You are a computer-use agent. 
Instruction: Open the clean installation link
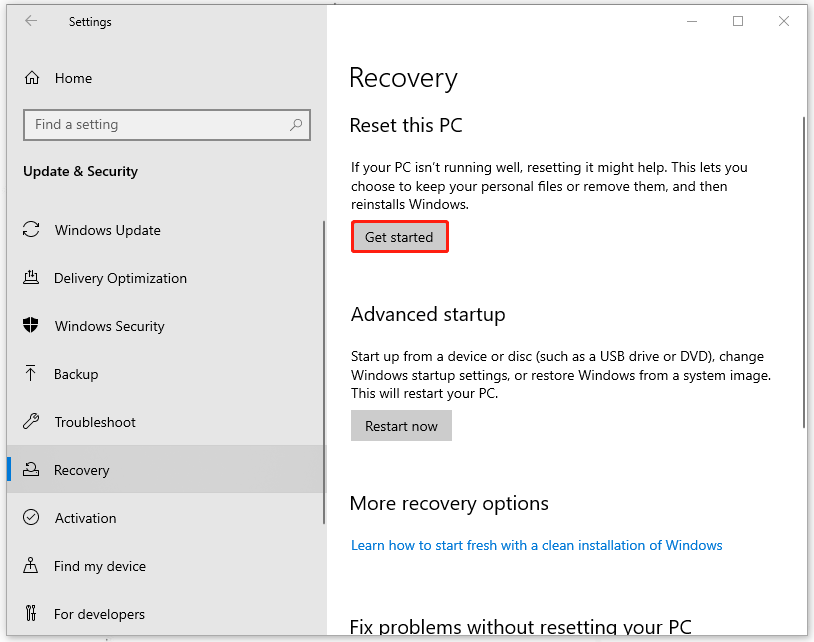536,545
